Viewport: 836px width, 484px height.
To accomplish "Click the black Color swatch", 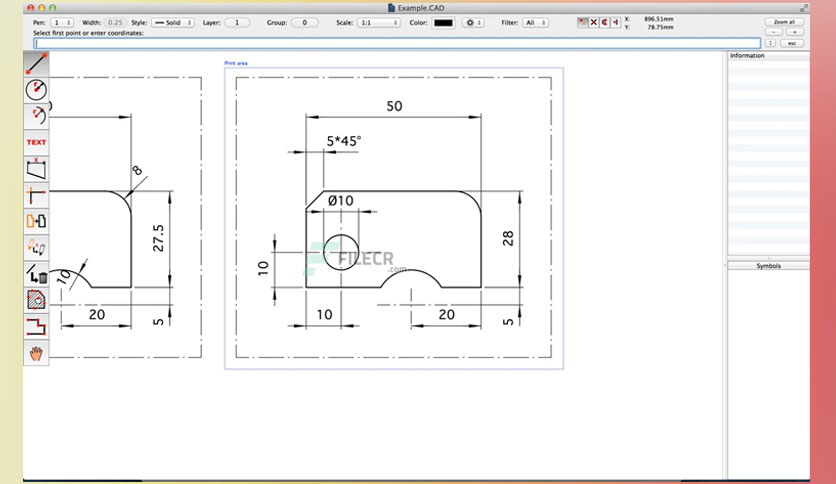I will (x=443, y=22).
